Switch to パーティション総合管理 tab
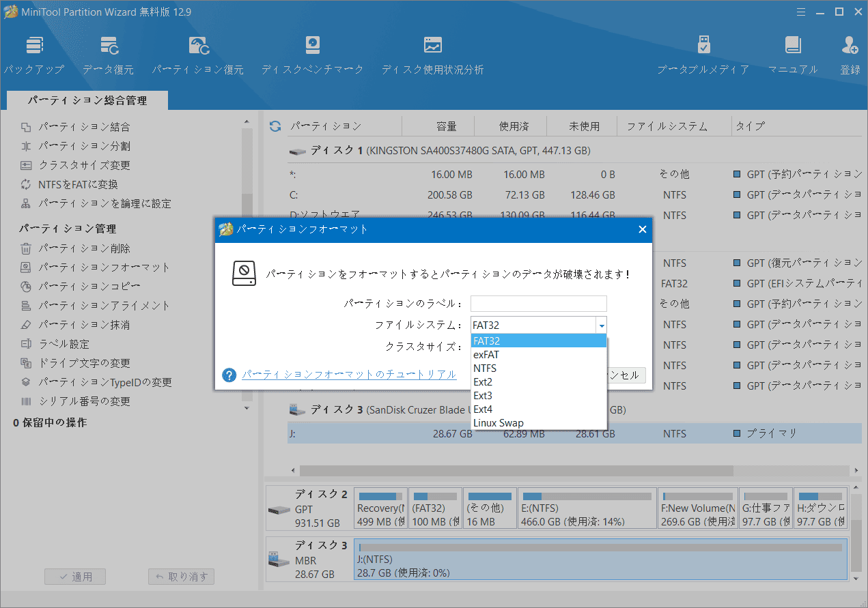The image size is (868, 608). [x=87, y=100]
